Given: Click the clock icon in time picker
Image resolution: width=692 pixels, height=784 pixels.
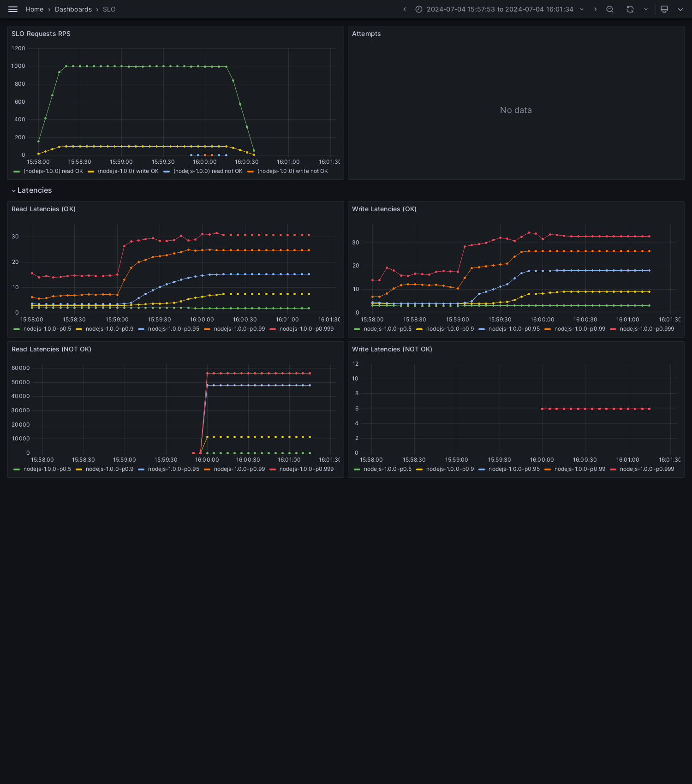Looking at the screenshot, I should (419, 9).
